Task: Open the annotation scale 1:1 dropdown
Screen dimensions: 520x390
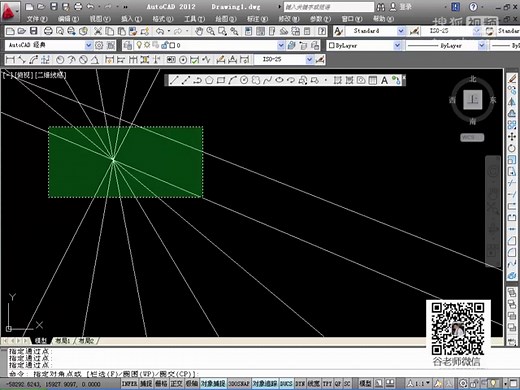Action: pos(418,384)
